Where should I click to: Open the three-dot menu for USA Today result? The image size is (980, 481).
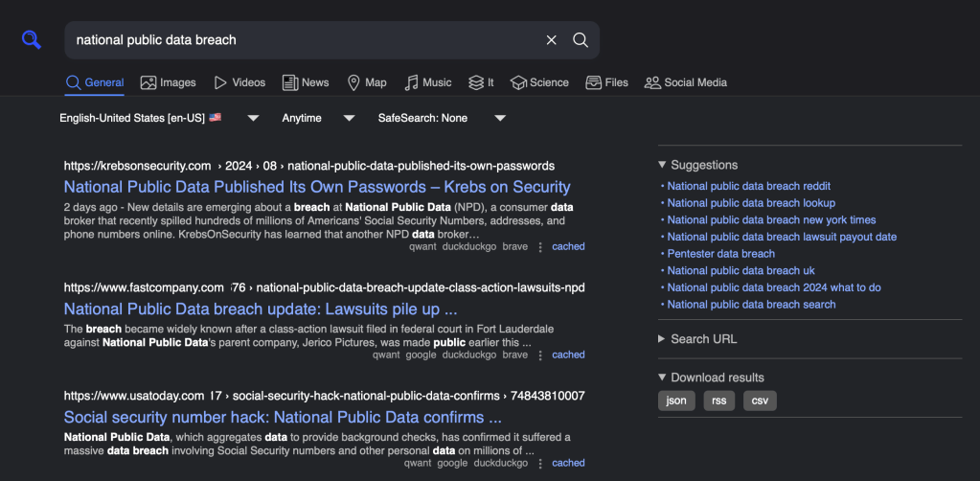point(540,464)
